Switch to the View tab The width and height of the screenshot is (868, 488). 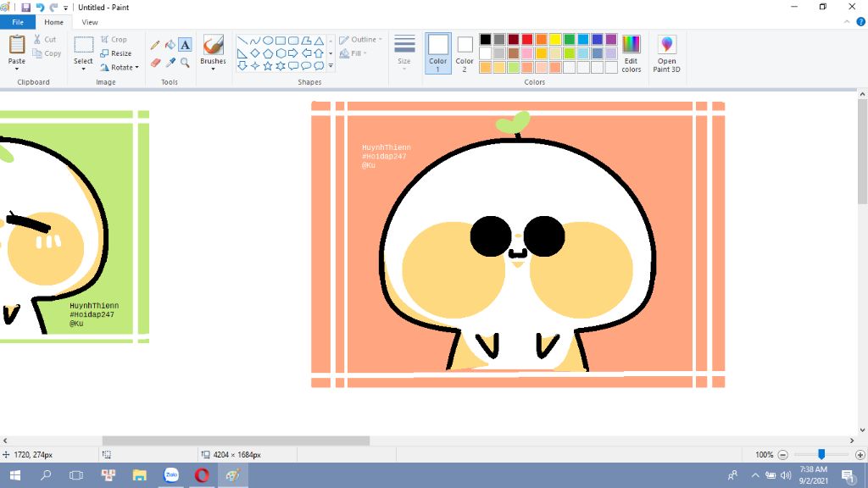(x=89, y=22)
